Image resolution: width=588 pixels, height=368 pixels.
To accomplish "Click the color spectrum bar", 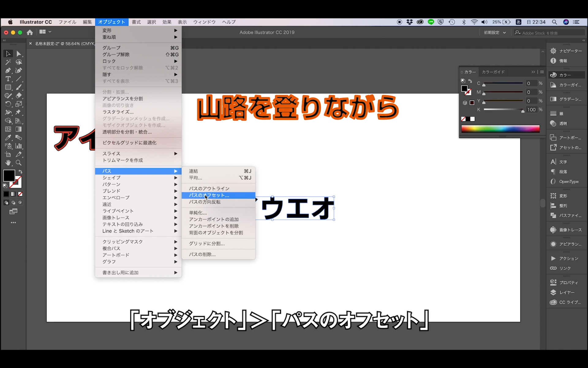I will 500,129.
